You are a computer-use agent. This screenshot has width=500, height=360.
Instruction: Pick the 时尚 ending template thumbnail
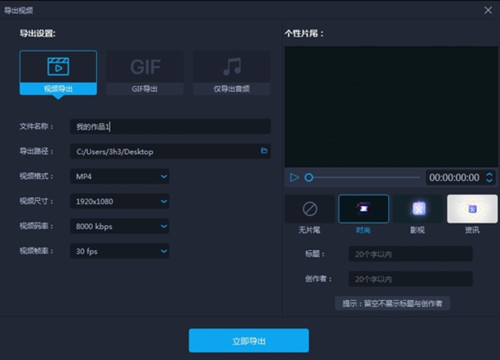(x=363, y=209)
